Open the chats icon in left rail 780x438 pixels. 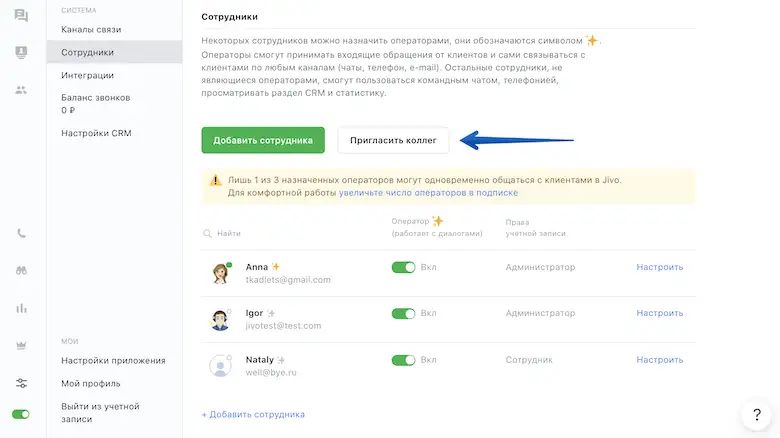tap(21, 16)
